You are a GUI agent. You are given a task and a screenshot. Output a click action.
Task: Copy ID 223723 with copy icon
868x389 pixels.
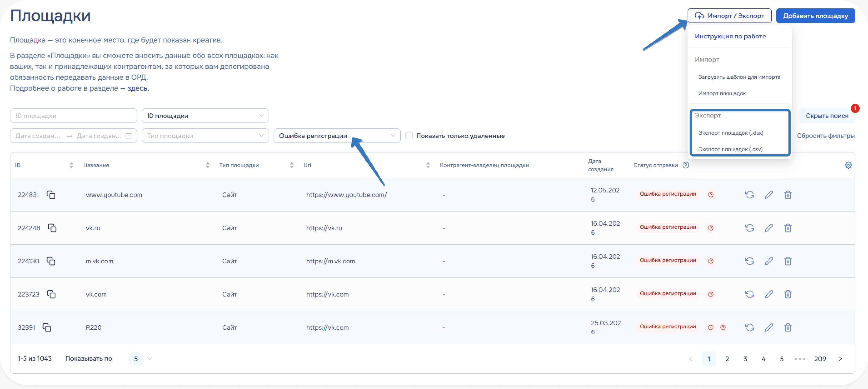pyautogui.click(x=51, y=294)
